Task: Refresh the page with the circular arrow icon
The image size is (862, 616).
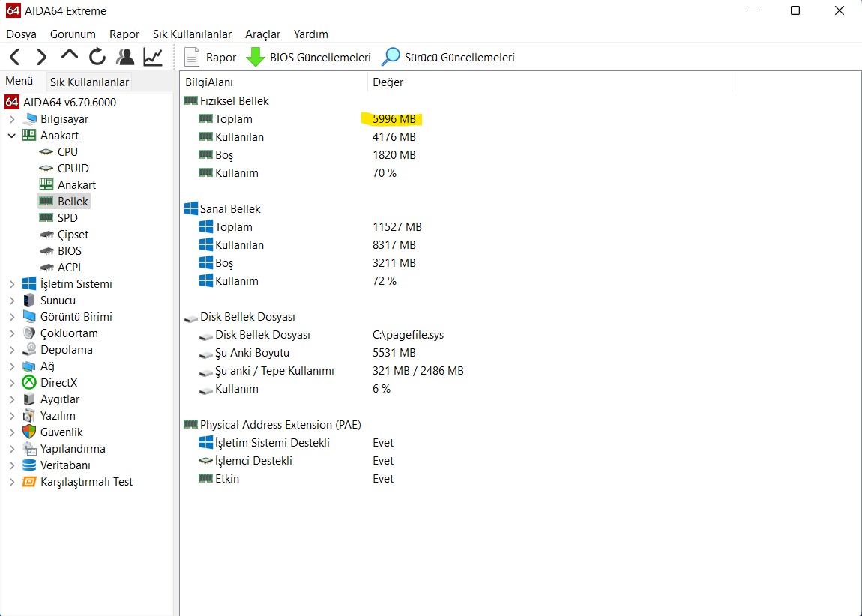Action: pos(97,57)
